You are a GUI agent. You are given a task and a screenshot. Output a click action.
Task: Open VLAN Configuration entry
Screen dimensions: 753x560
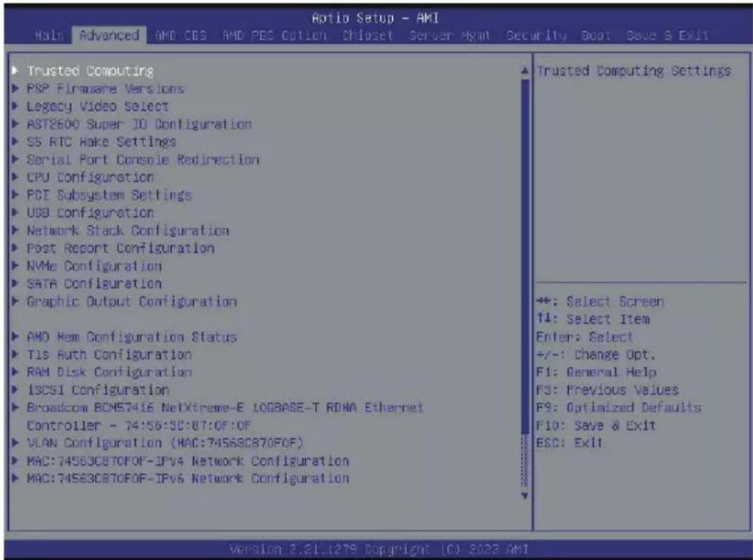pyautogui.click(x=165, y=443)
